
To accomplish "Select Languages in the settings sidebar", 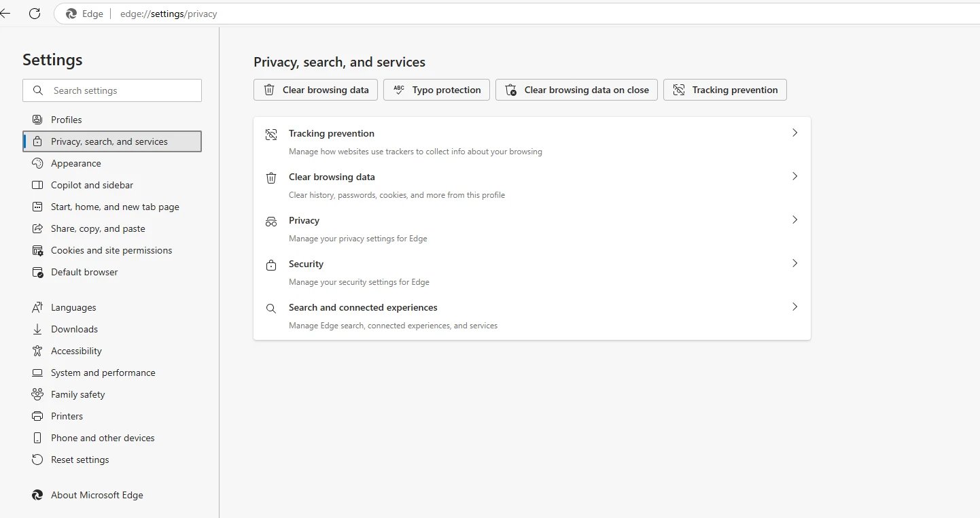I will coord(112,307).
